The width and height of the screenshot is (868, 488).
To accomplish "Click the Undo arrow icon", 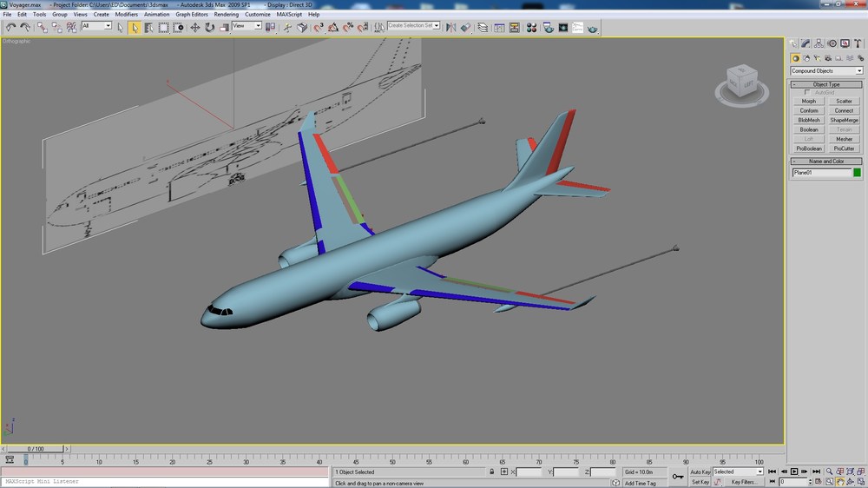I will point(10,27).
